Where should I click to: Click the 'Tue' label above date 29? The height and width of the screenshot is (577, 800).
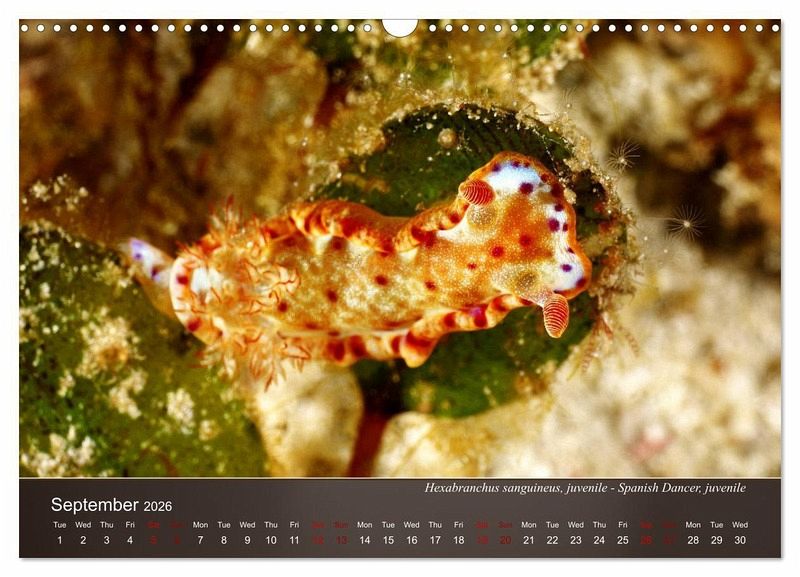pos(717,524)
